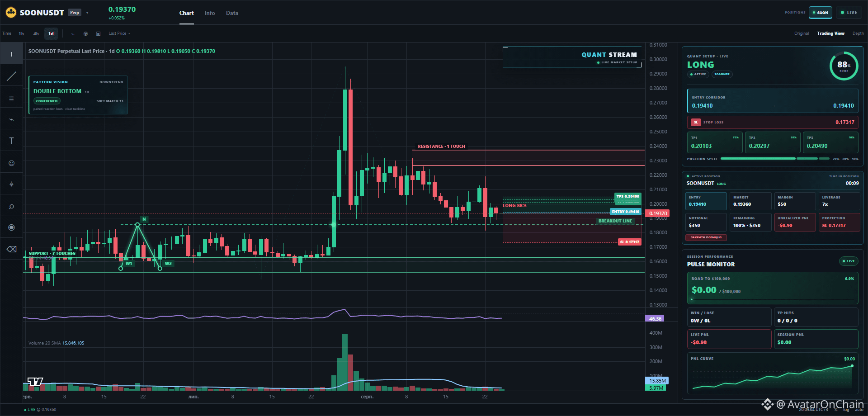Select the crosshair cursor tool
868x416 pixels.
click(12, 54)
